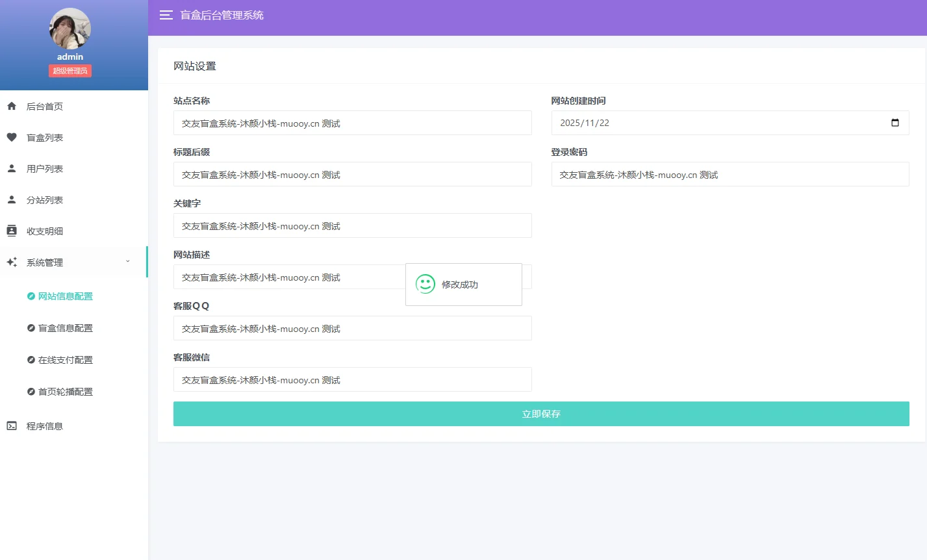This screenshot has width=927, height=560.
Task: Click the person icon beside 用户列表
Action: (12, 168)
